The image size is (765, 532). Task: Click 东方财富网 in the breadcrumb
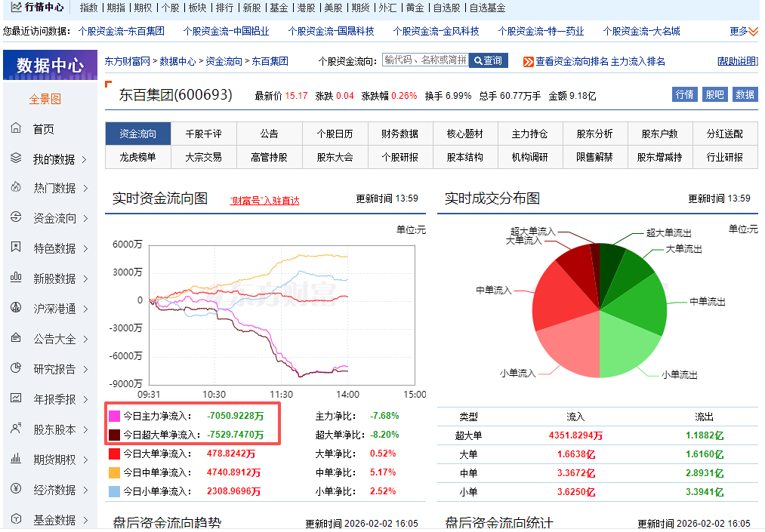point(128,61)
